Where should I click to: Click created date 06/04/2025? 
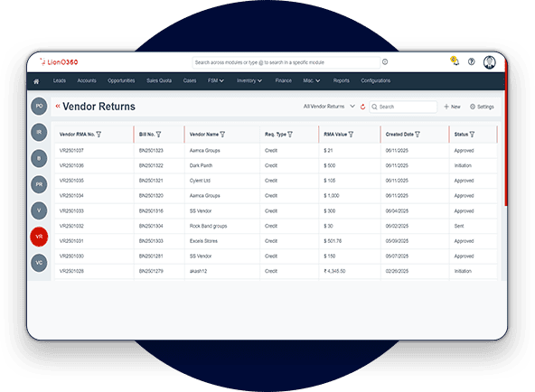[x=397, y=211]
